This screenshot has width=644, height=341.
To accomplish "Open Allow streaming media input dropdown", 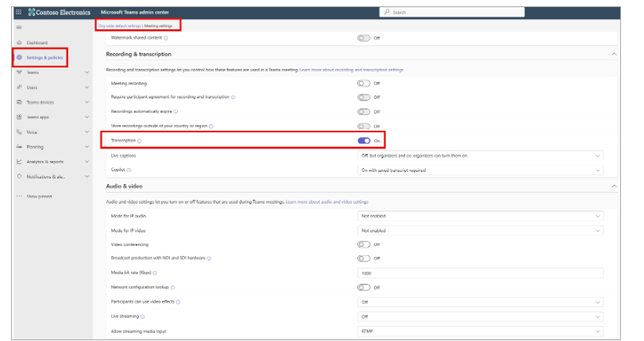I will point(480,331).
